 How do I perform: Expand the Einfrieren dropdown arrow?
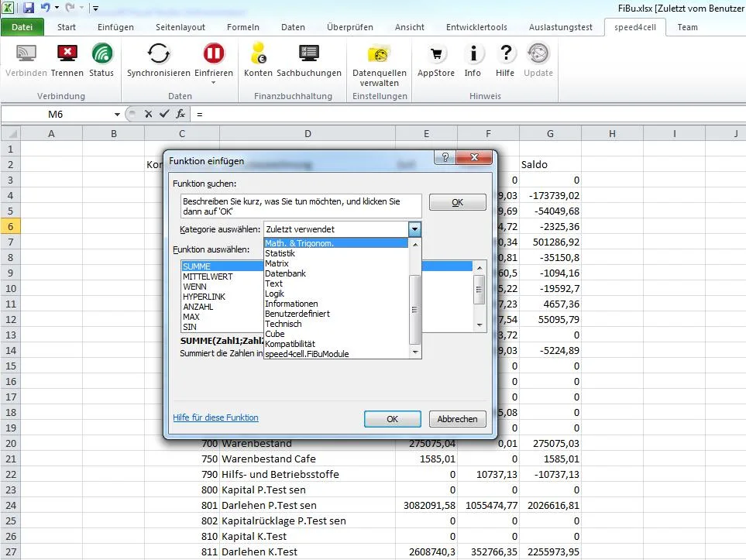[x=214, y=83]
